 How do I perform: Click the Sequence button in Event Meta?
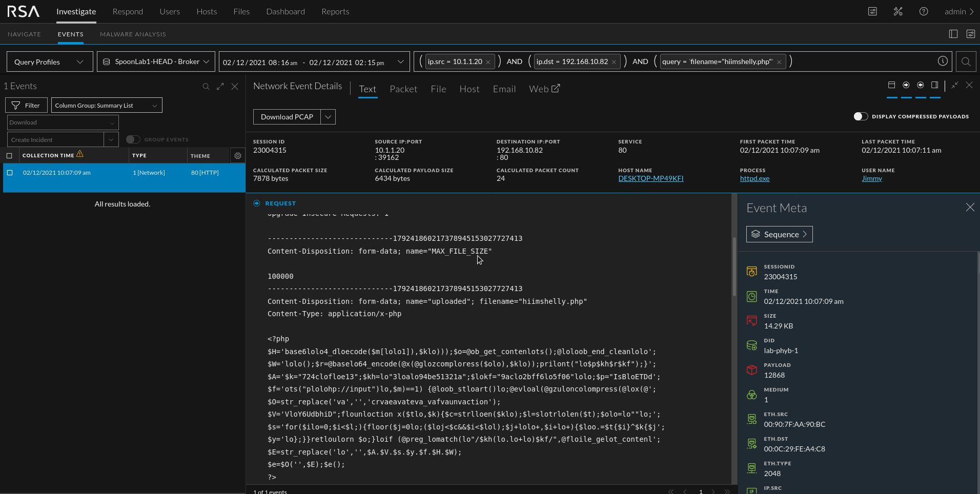779,234
